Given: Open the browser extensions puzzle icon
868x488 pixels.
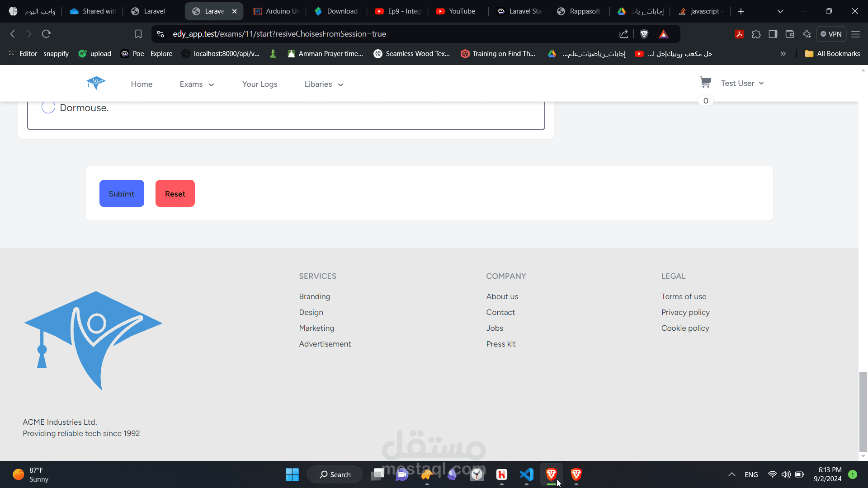Looking at the screenshot, I should (x=756, y=34).
